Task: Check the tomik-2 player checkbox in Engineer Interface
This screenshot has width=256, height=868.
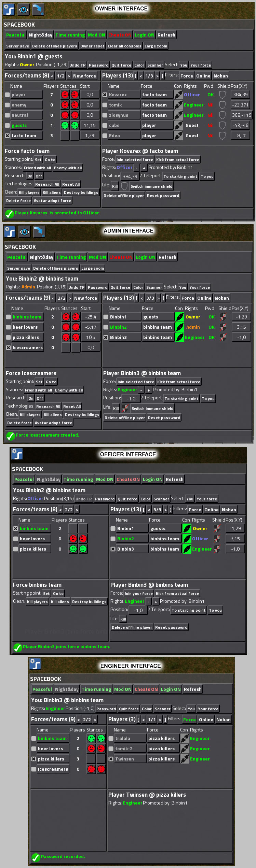Action: pos(111,749)
